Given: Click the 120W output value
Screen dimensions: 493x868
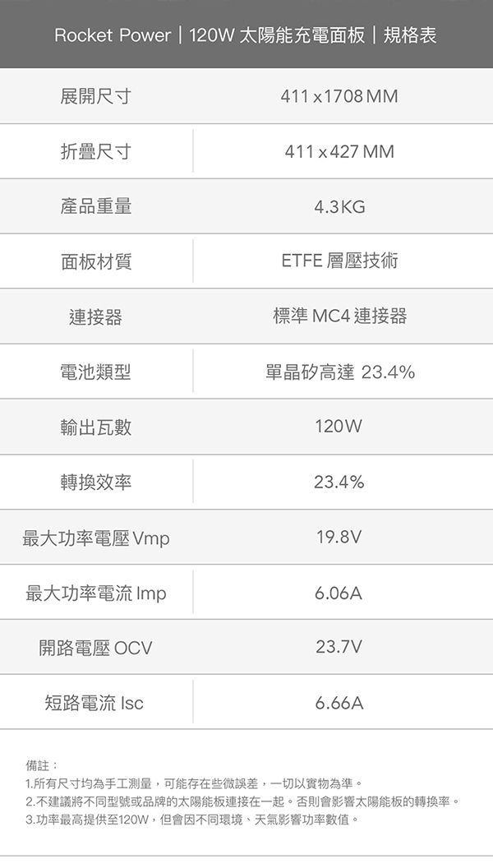Looking at the screenshot, I should (x=339, y=427).
